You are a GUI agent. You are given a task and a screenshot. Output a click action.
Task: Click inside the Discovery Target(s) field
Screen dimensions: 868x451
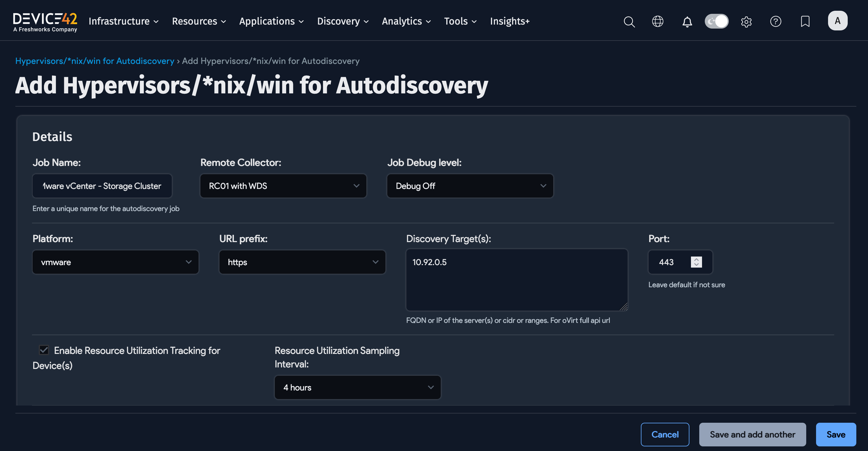coord(517,280)
